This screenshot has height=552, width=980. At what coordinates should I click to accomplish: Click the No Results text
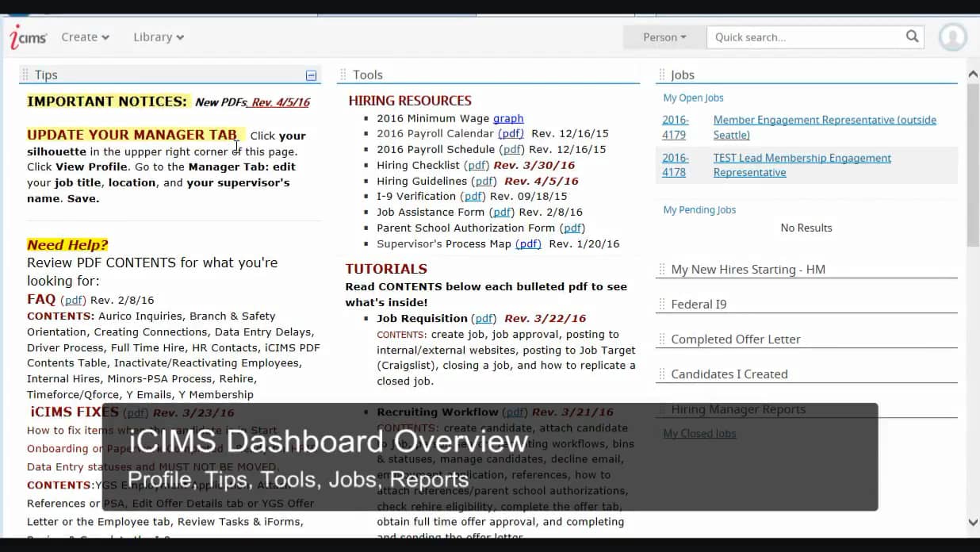point(806,228)
